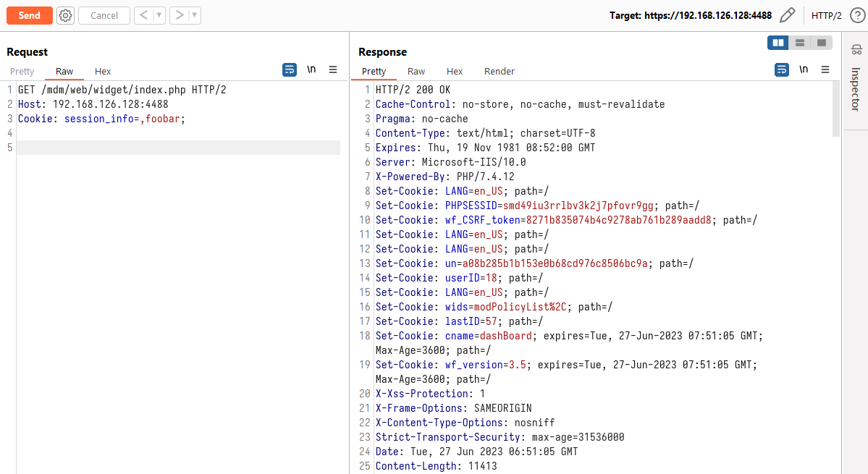
Task: Click the Cancel button
Action: (104, 15)
